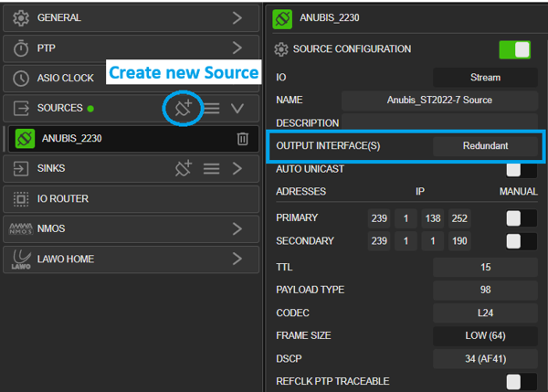This screenshot has height=392, width=548.
Task: Expand the SINKS section chevron
Action: (237, 168)
